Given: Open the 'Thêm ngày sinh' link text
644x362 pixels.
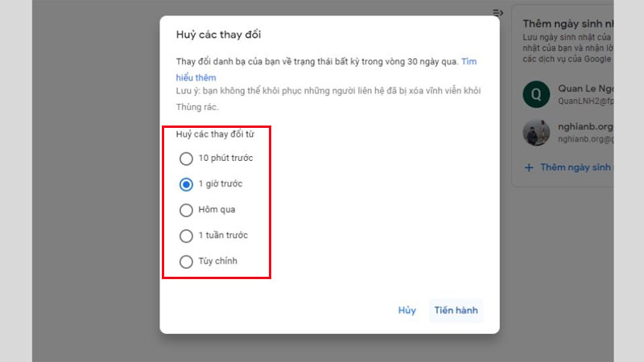Looking at the screenshot, I should point(576,167).
